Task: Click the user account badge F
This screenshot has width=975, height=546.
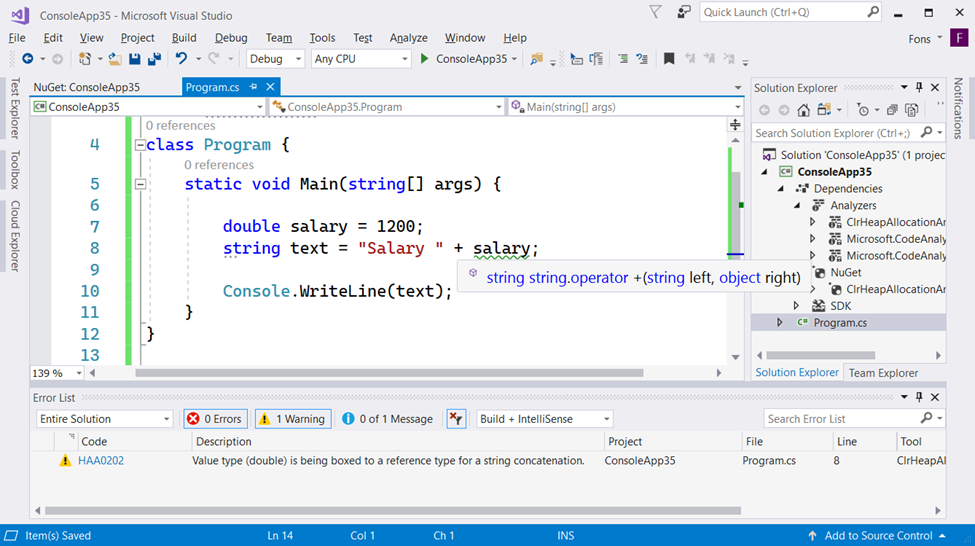Action: click(959, 39)
